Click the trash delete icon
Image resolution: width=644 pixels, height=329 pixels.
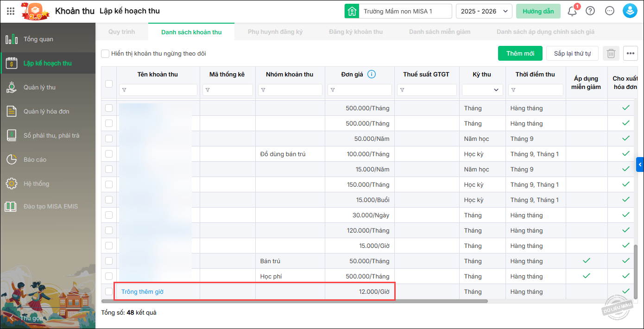[611, 53]
